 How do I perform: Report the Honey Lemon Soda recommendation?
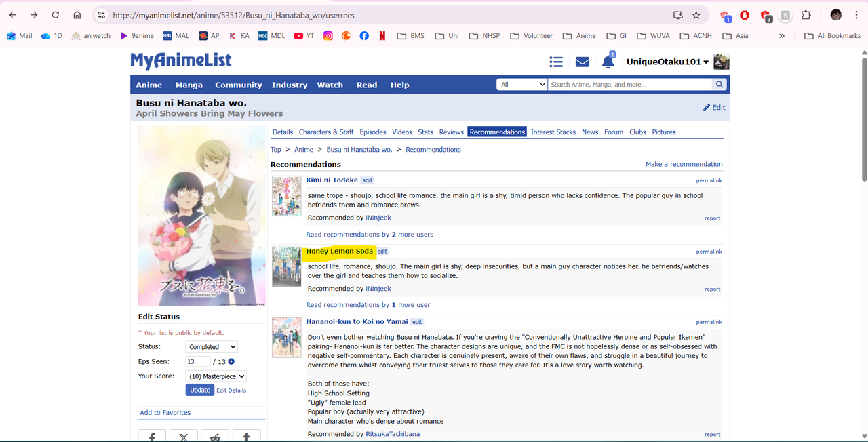[712, 289]
